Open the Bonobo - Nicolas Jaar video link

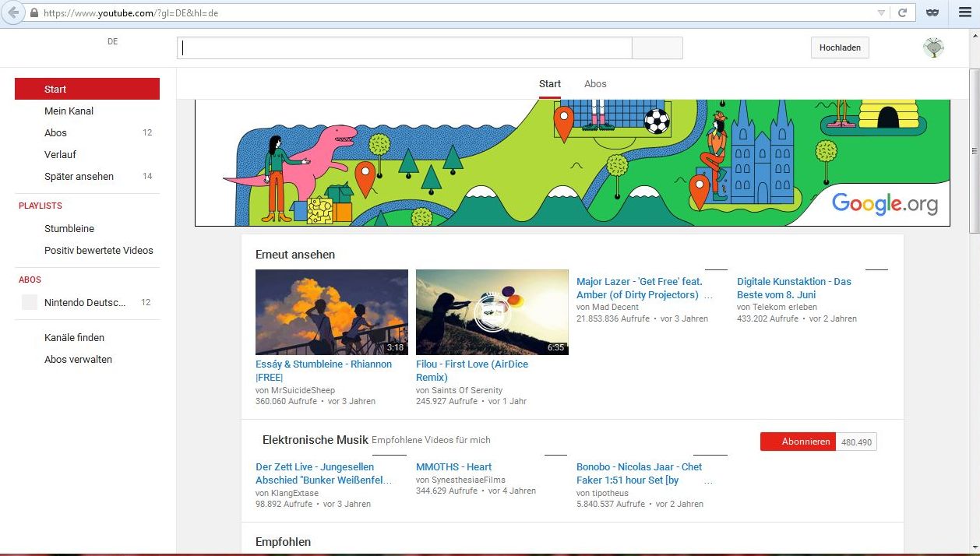tap(643, 473)
